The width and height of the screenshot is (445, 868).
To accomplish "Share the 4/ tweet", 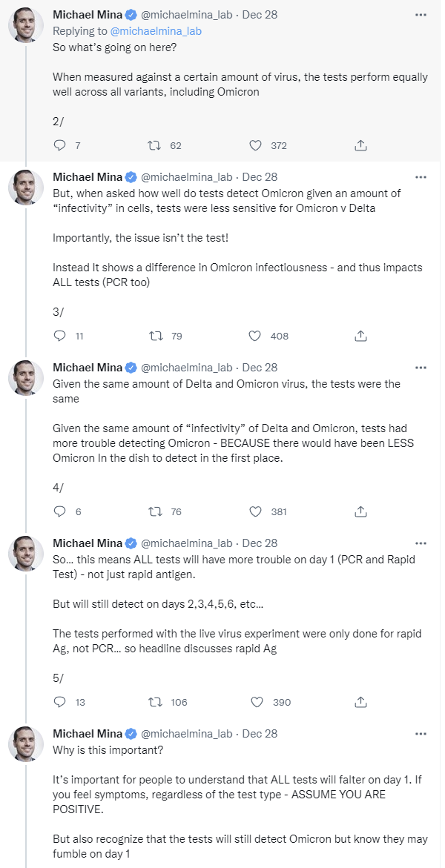I will click(x=360, y=511).
